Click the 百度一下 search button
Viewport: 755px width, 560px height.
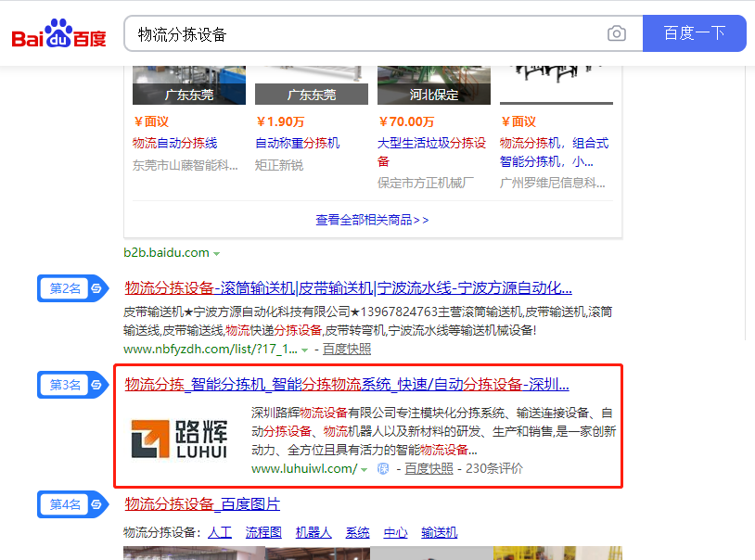pos(695,33)
